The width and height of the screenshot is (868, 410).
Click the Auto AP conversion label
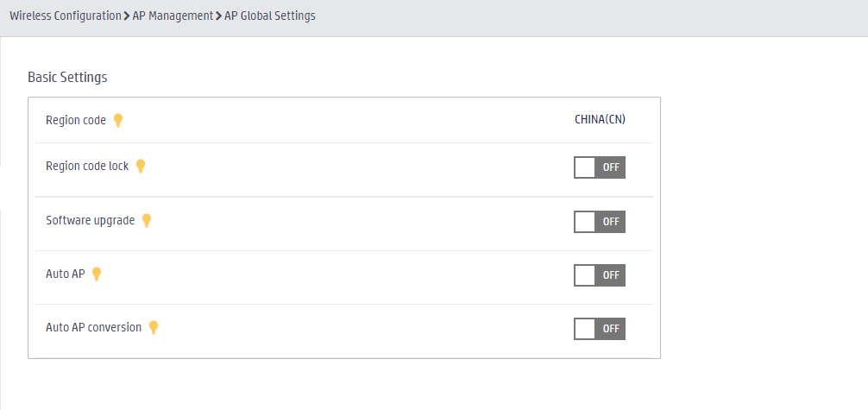click(93, 327)
